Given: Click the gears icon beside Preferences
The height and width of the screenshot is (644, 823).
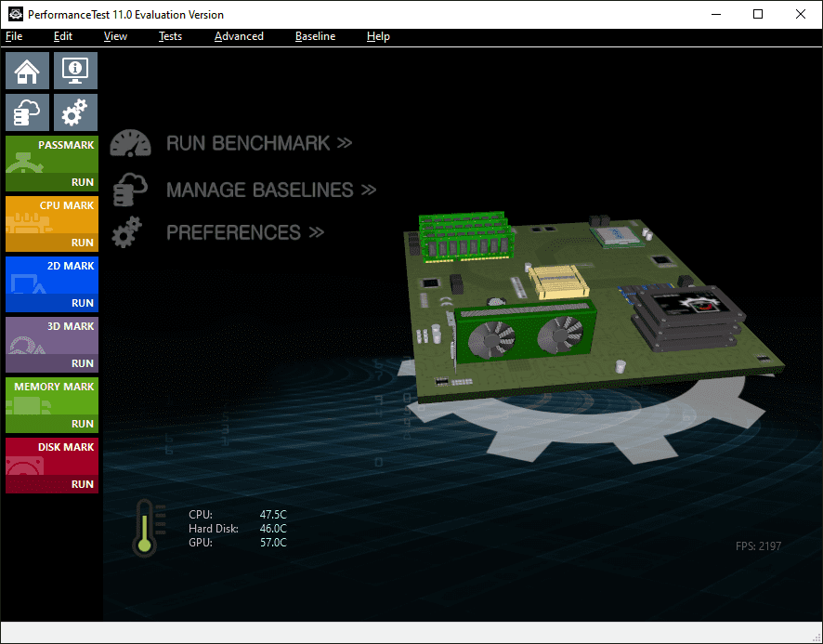Looking at the screenshot, I should (127, 232).
